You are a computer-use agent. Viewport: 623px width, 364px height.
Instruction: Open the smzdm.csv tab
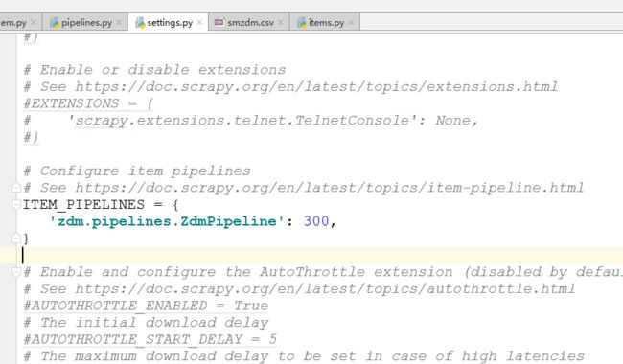point(250,23)
